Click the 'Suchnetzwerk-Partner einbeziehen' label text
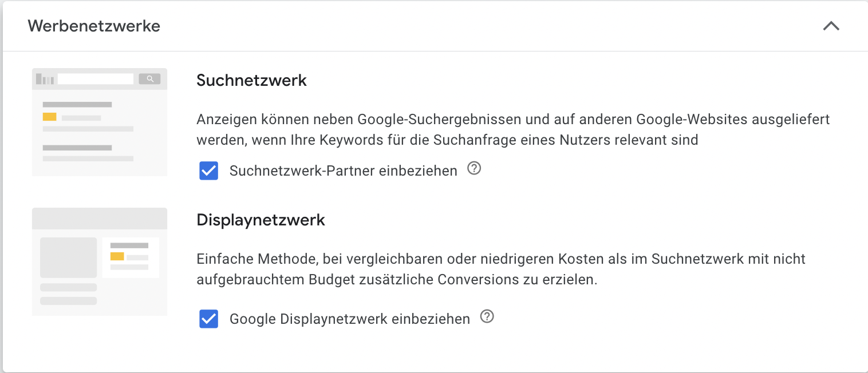Image resolution: width=868 pixels, height=373 pixels. (x=344, y=170)
